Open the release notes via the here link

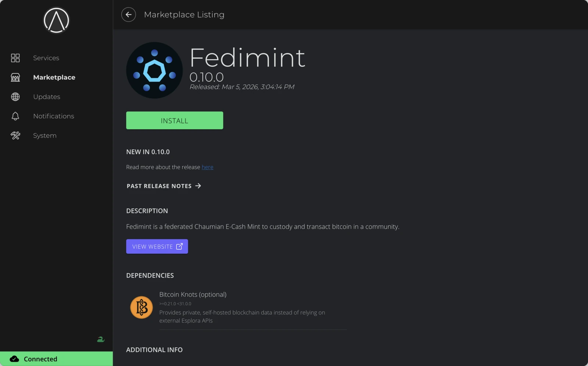[x=208, y=167]
